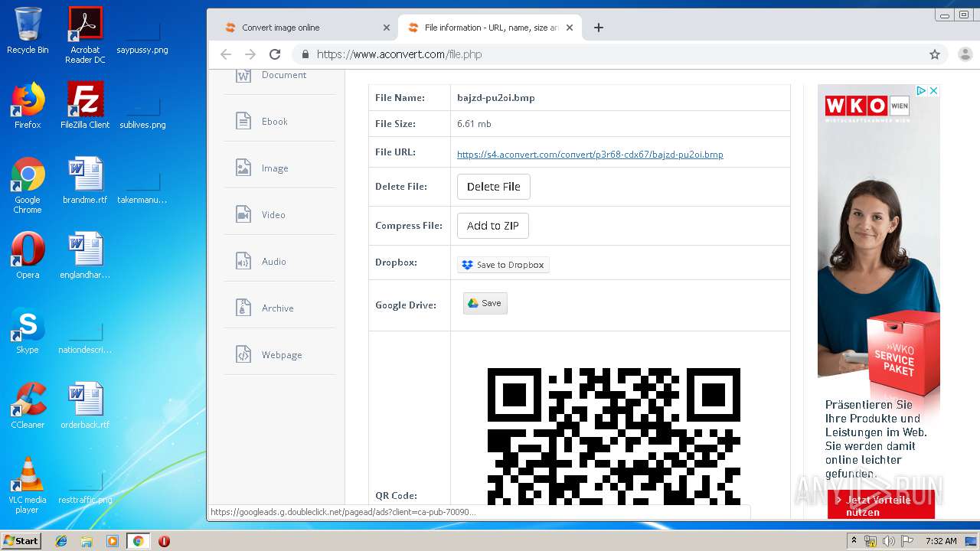980x551 pixels.
Task: Launch Opera desktop shortcut
Action: [28, 256]
